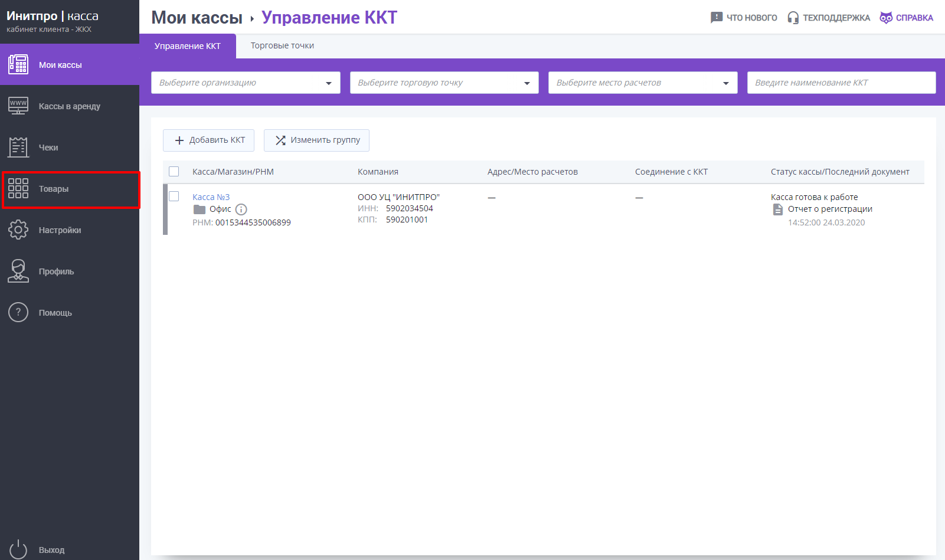Click the КПП value 590201001
Image resolution: width=945 pixels, height=560 pixels.
point(407,220)
